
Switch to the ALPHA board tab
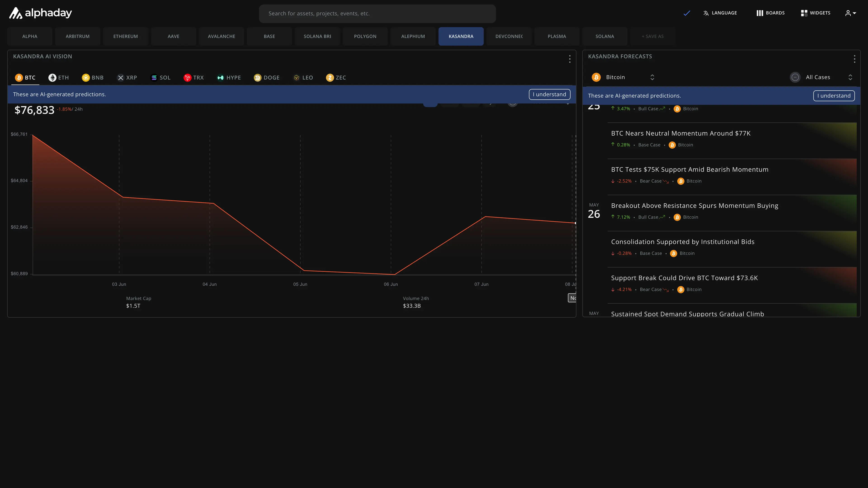[30, 36]
